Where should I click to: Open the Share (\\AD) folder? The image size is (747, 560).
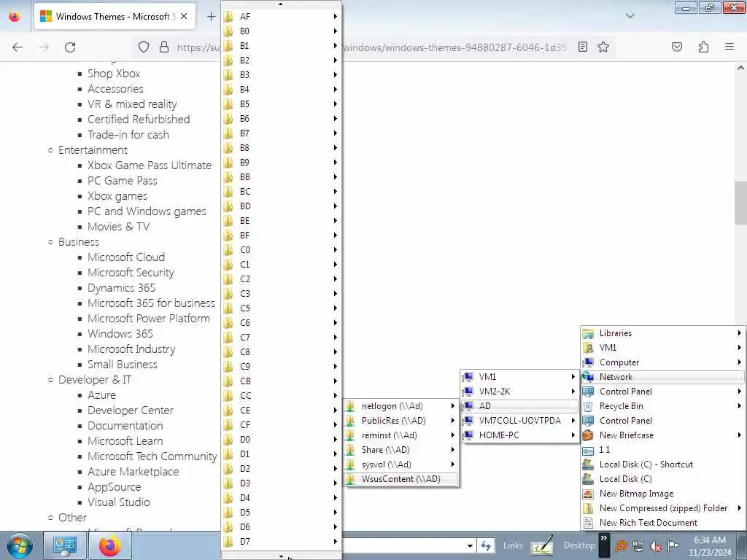pyautogui.click(x=400, y=450)
